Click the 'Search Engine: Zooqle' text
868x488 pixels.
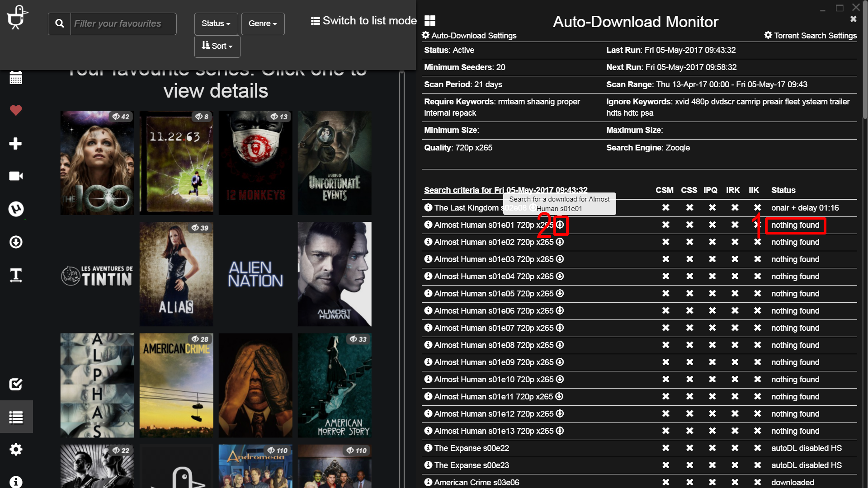click(648, 148)
